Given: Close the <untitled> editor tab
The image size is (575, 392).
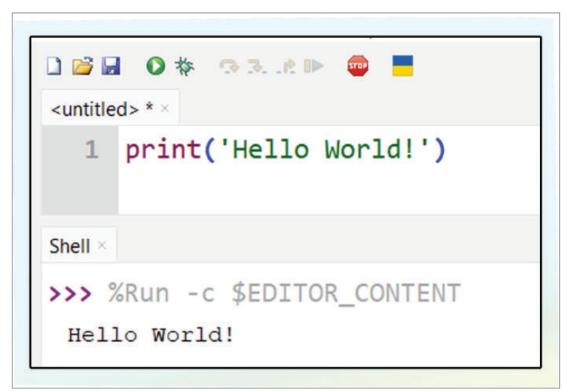Looking at the screenshot, I should [165, 109].
